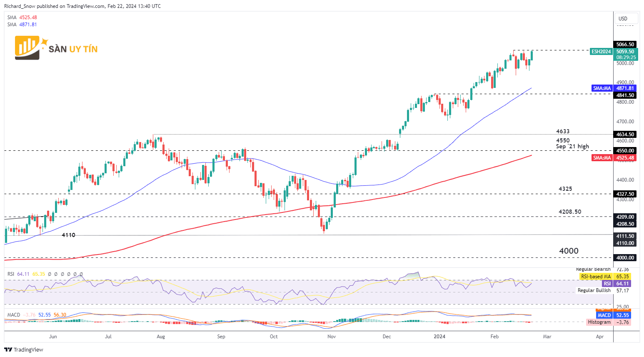Select the red SMA 4525.48 legend entry
The height and width of the screenshot is (357, 644).
tap(23, 17)
